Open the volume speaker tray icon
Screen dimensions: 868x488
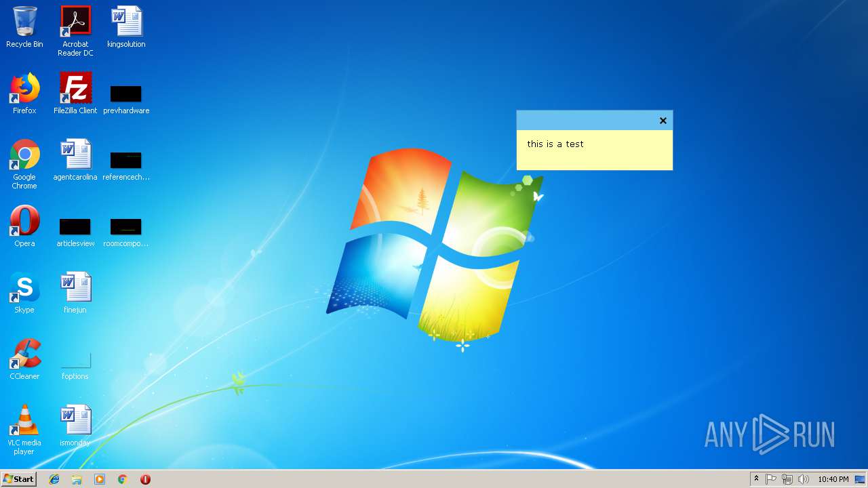click(804, 479)
